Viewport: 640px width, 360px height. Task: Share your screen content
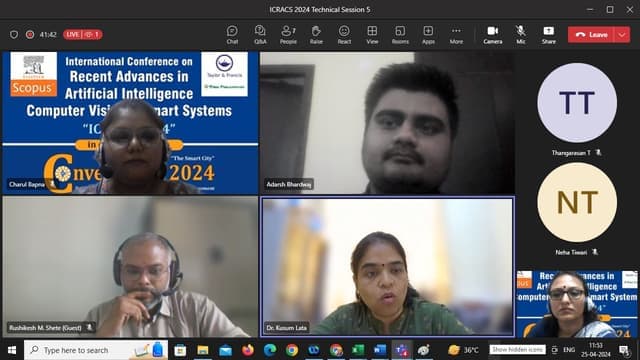tap(549, 35)
